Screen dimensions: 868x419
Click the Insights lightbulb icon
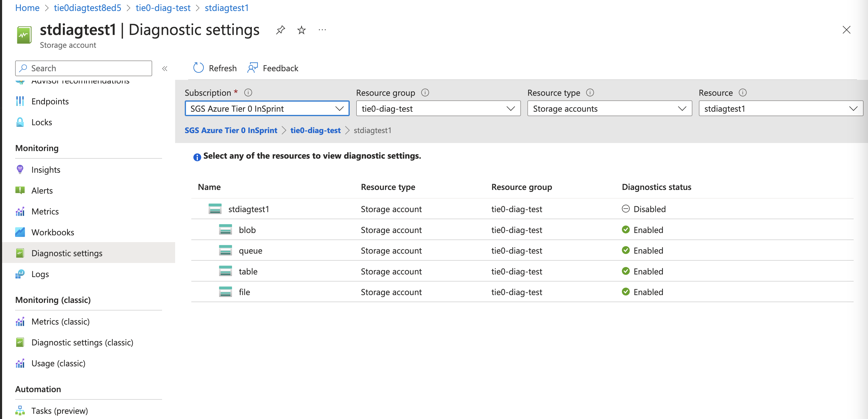20,169
